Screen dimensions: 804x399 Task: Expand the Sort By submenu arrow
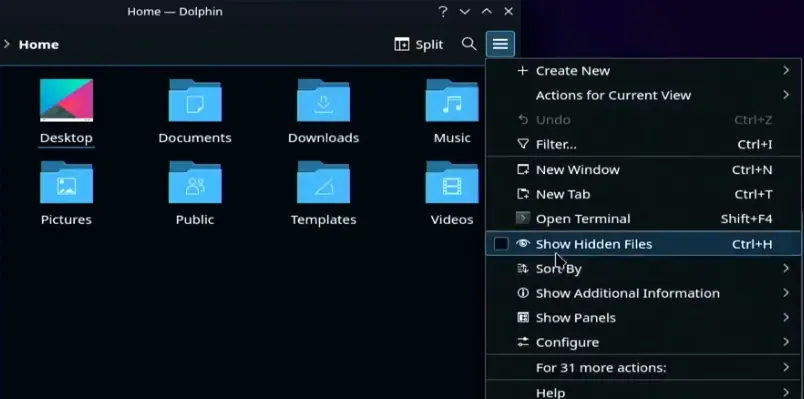(786, 268)
